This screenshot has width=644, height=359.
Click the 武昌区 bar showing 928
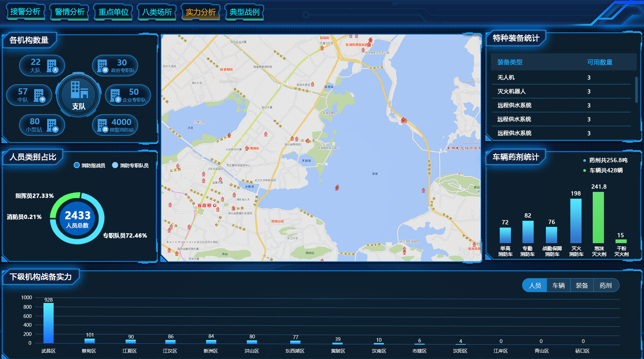[x=49, y=323]
